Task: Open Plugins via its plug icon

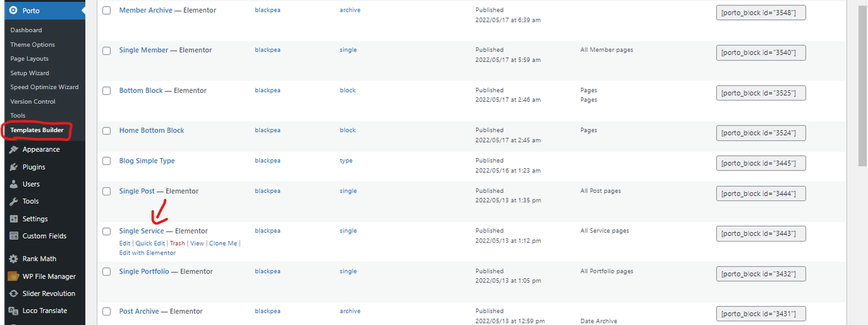Action: pos(14,167)
